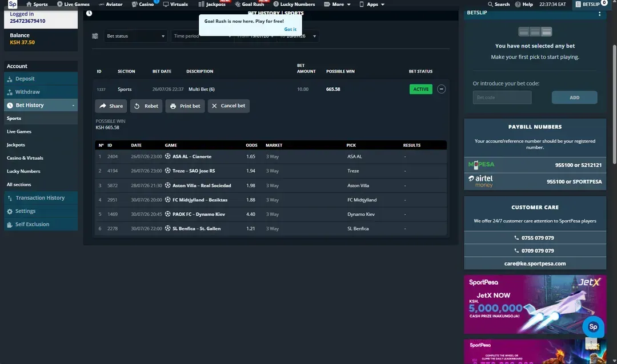The width and height of the screenshot is (617, 364).
Task: Click soccer ball icon for ASA AL – Cianorte
Action: (167, 156)
